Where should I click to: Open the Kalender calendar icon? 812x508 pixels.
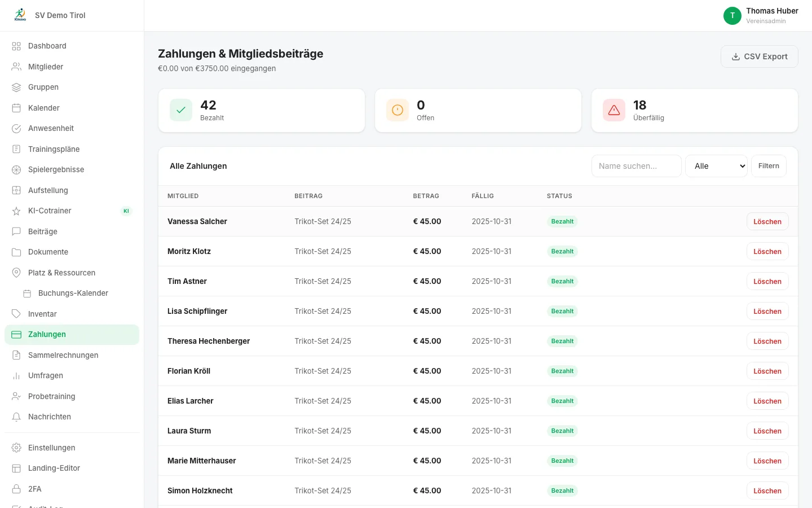pos(16,108)
